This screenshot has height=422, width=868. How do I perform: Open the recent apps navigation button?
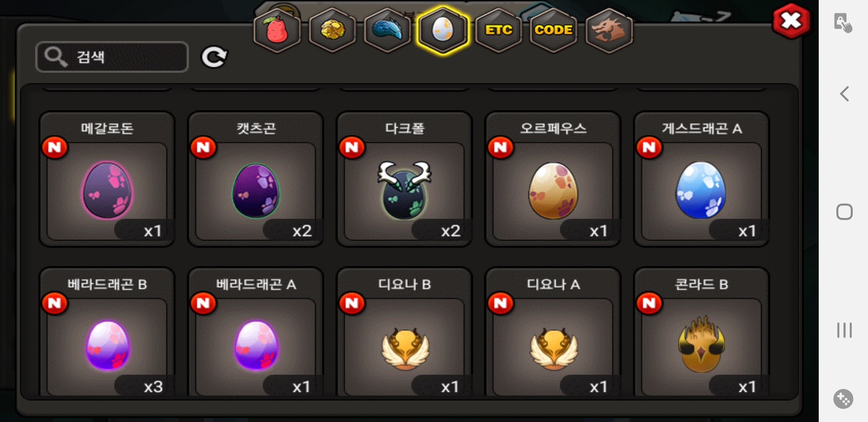pyautogui.click(x=845, y=330)
